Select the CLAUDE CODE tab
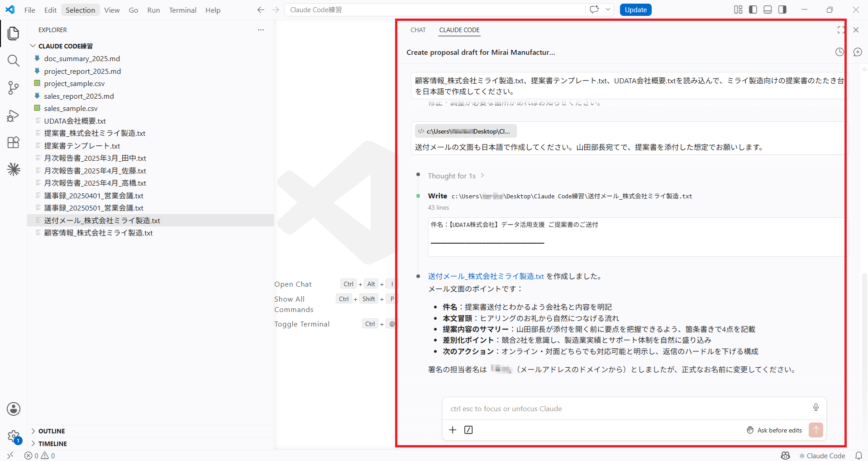Viewport: 868px width, 461px height. 459,30
